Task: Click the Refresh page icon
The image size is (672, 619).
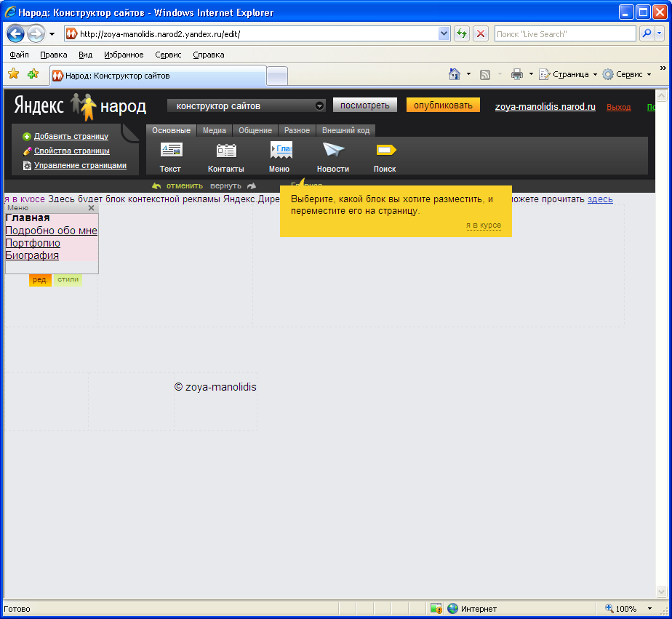Action: click(x=462, y=33)
